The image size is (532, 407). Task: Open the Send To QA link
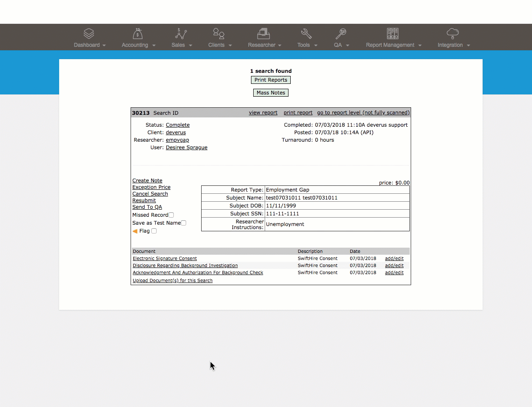tap(147, 207)
